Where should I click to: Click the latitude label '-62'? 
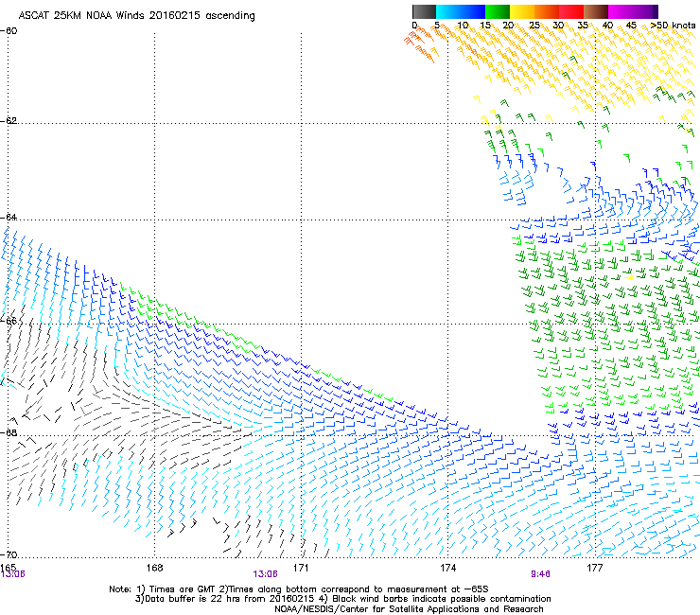coord(9,120)
